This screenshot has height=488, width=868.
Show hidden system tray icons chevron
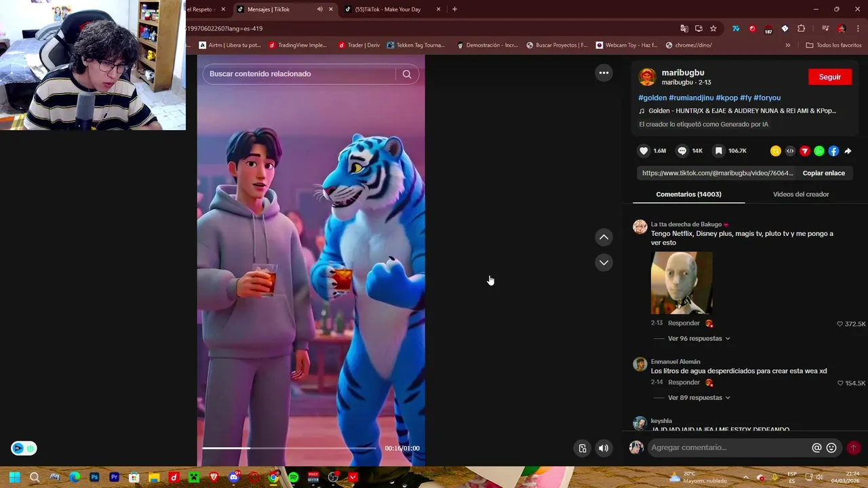tap(745, 477)
